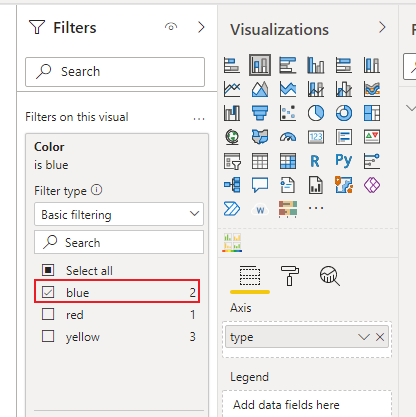This screenshot has height=417, width=416.
Task: Select the decomposition tree visual
Action: click(x=232, y=185)
